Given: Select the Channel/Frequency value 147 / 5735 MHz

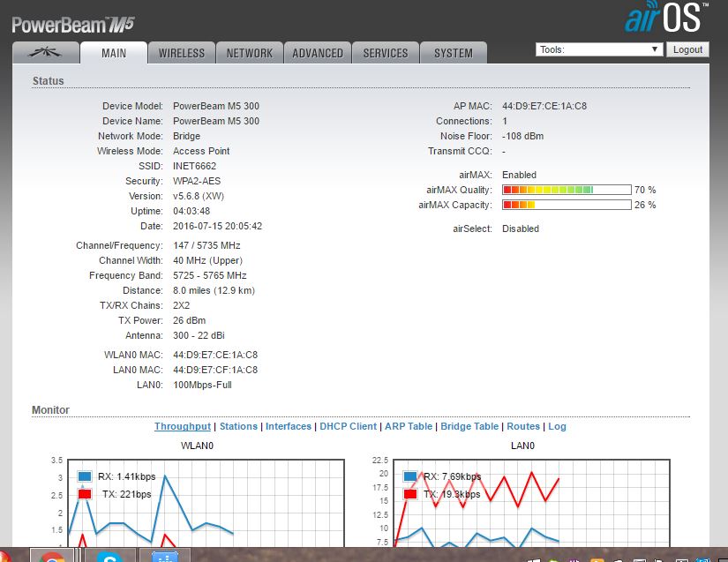Looking at the screenshot, I should 206,245.
